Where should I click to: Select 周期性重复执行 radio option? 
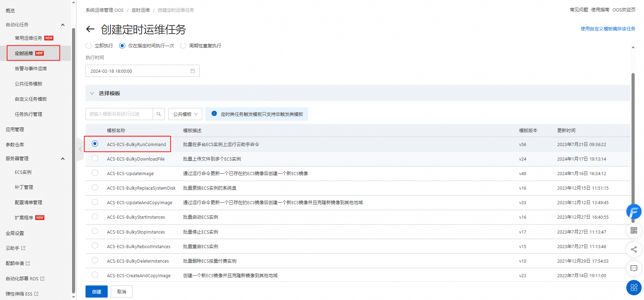(183, 46)
